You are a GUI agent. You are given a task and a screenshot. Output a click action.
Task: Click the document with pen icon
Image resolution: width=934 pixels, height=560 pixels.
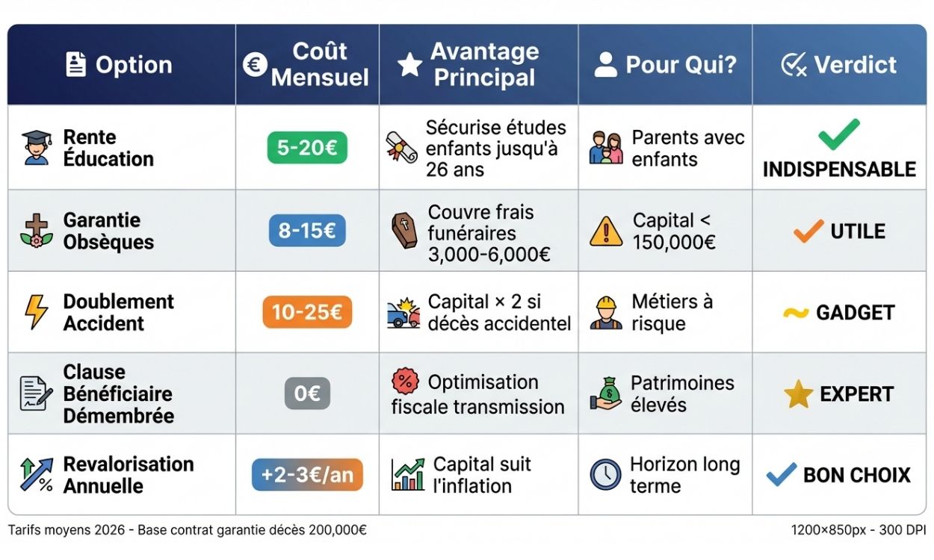[x=36, y=393]
